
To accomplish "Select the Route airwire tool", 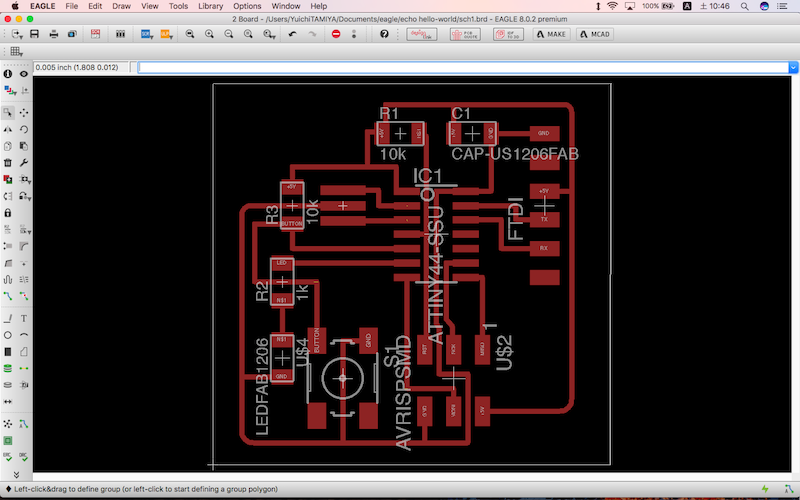I will coord(8,296).
